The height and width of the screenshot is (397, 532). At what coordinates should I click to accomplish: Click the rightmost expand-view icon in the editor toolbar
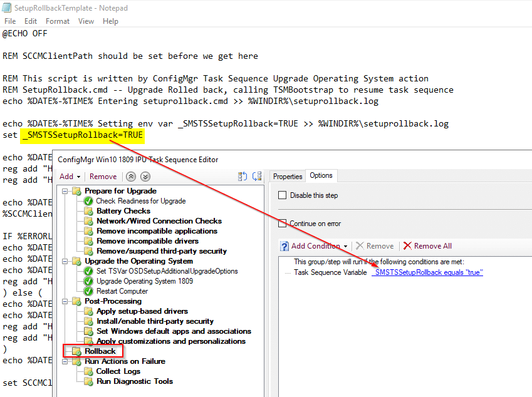pos(258,177)
